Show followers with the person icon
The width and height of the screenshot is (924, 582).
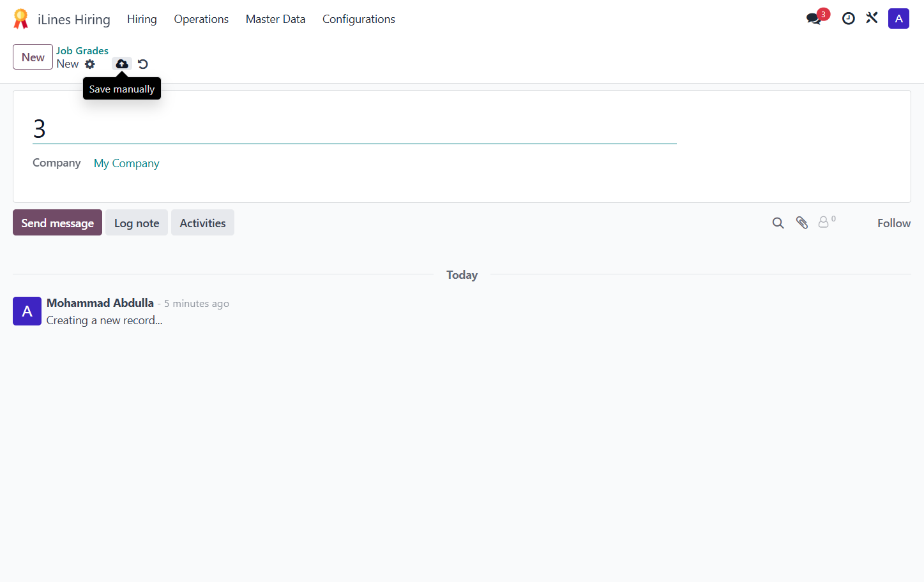[827, 221]
